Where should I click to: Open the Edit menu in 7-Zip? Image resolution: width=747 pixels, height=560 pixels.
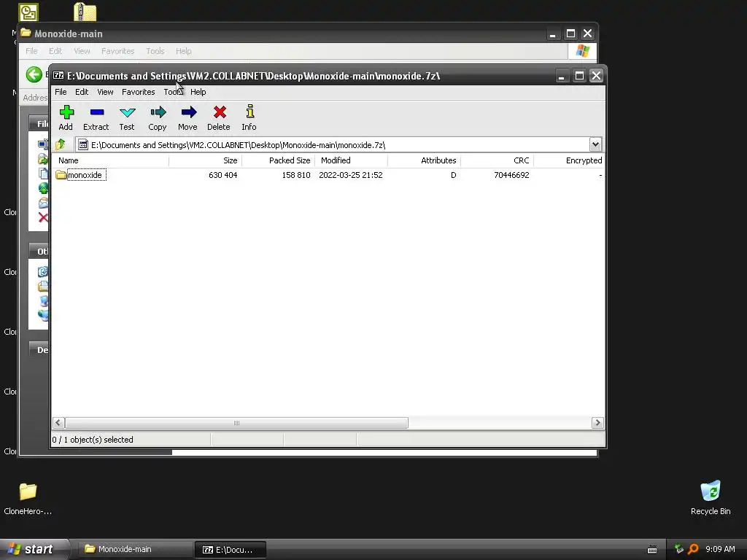tap(82, 92)
